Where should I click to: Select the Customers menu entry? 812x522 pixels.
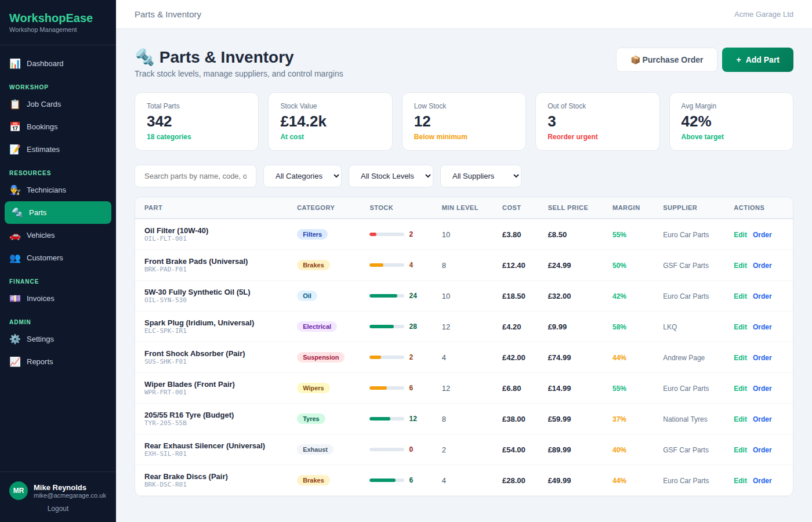click(45, 258)
